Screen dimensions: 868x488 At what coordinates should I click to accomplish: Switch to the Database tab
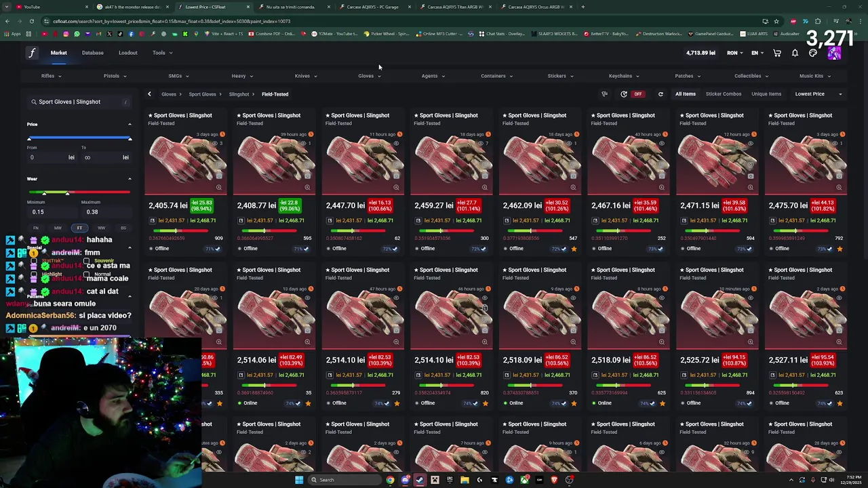pos(93,53)
